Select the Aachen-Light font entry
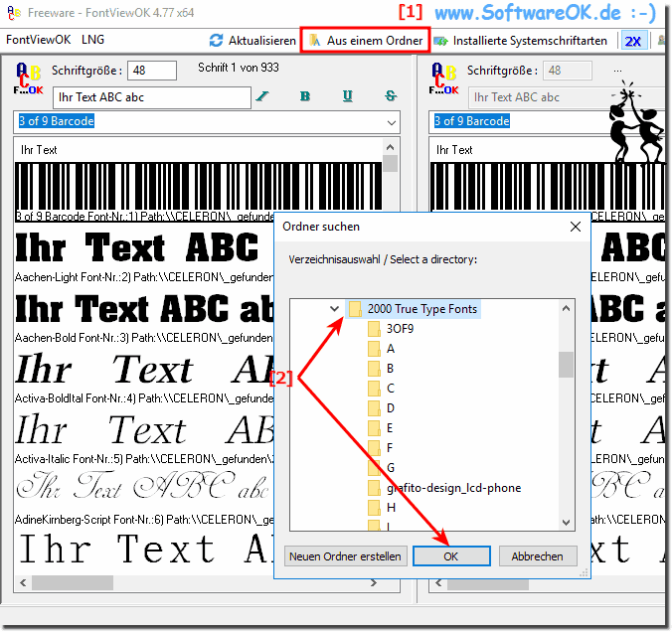 click(144, 256)
